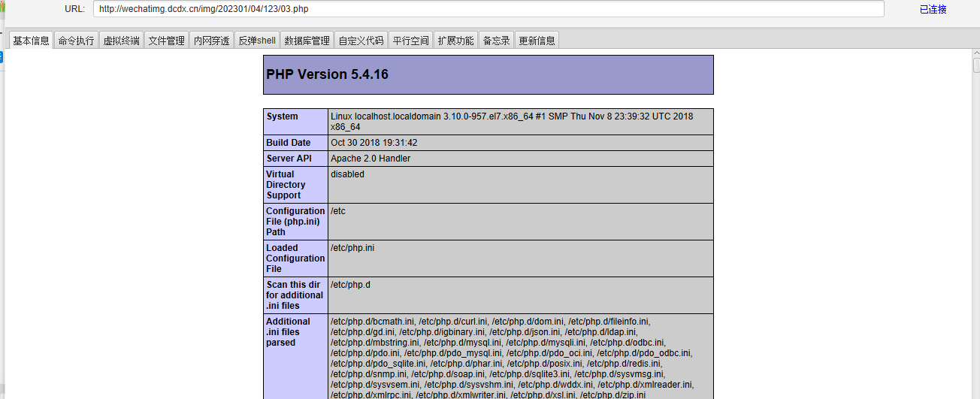Click the PHP Version 5.4.16 heading

point(327,74)
